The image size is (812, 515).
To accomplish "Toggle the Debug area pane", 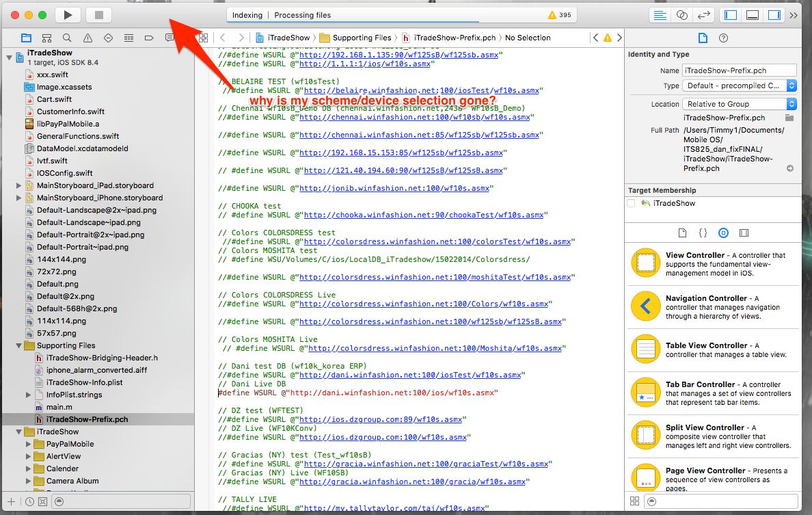I will 753,15.
